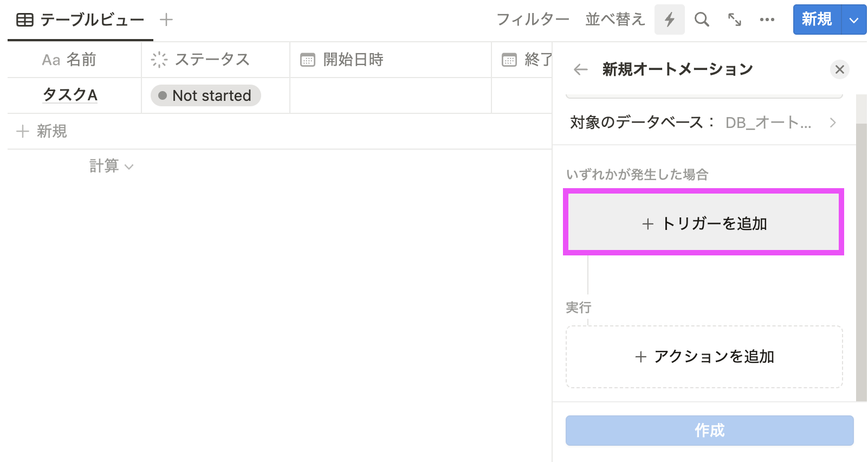
Task: Open the 並べ替え sort option
Action: point(615,20)
